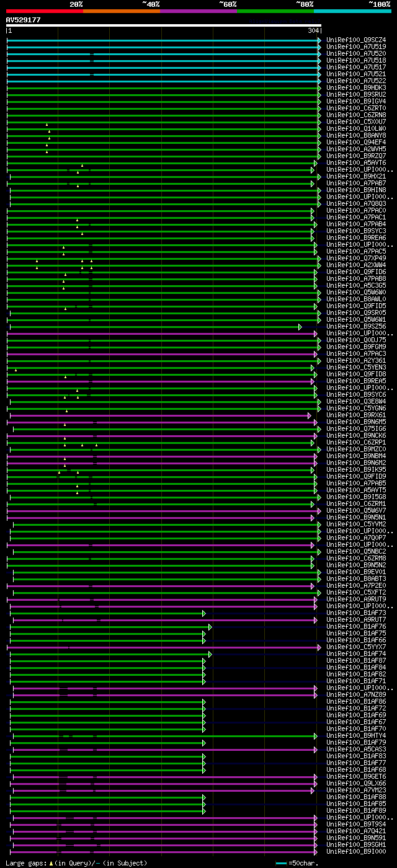
Task: Select label UniRef100_A5C3G5
Action: pyautogui.click(x=356, y=285)
